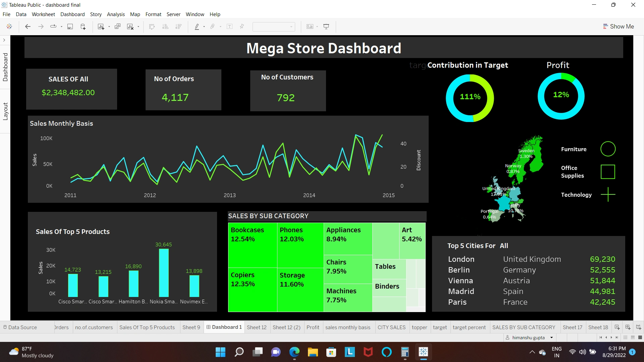This screenshot has height=362, width=644.
Task: Open the highlight pen dropdown arrow
Action: click(204, 27)
